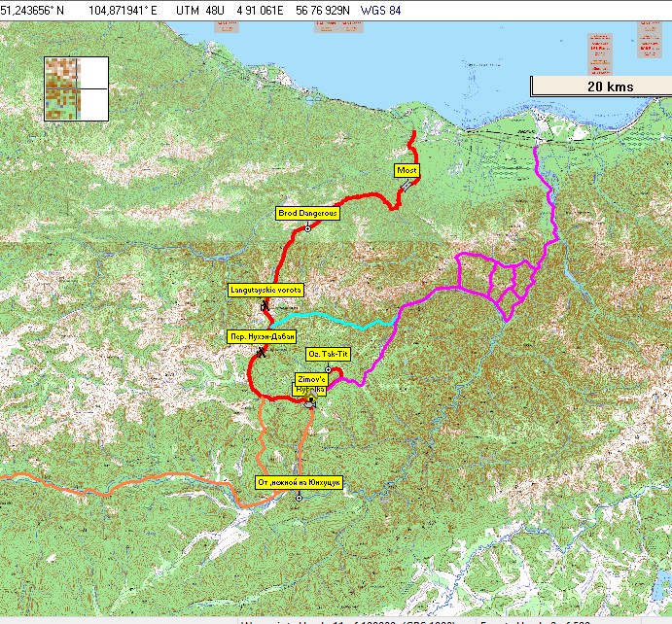Click the Most waypoint name label

click(407, 170)
